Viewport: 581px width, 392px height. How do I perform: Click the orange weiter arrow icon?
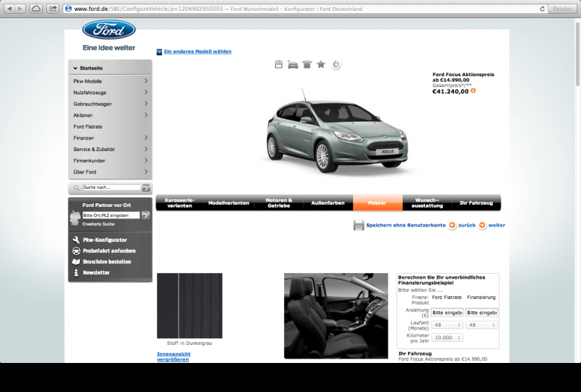482,225
